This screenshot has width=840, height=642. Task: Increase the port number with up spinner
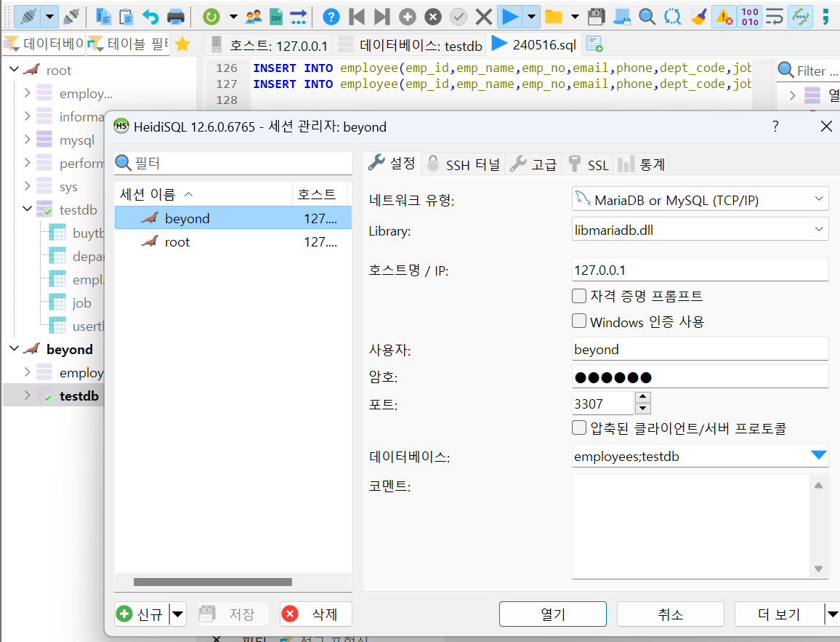coord(643,397)
